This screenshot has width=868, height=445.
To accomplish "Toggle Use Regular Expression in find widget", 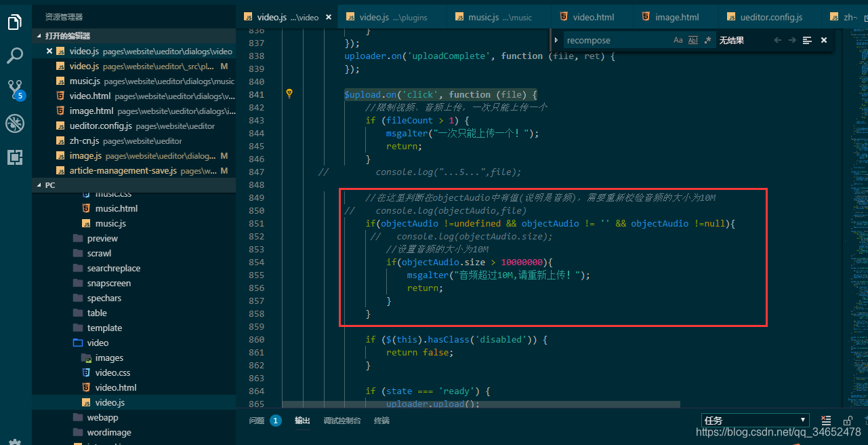I will pyautogui.click(x=708, y=40).
